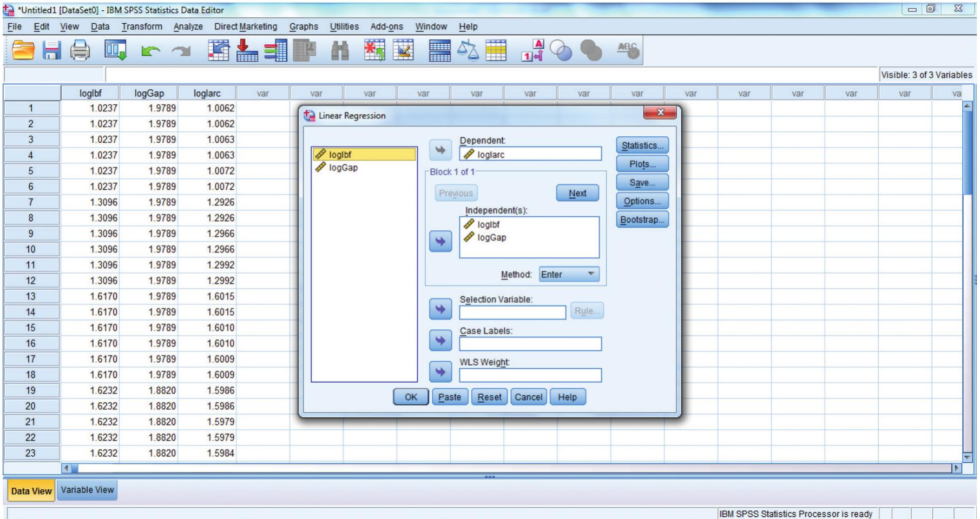This screenshot has height=519, width=980.
Task: Click the Spell Check ABC icon
Action: click(x=627, y=51)
